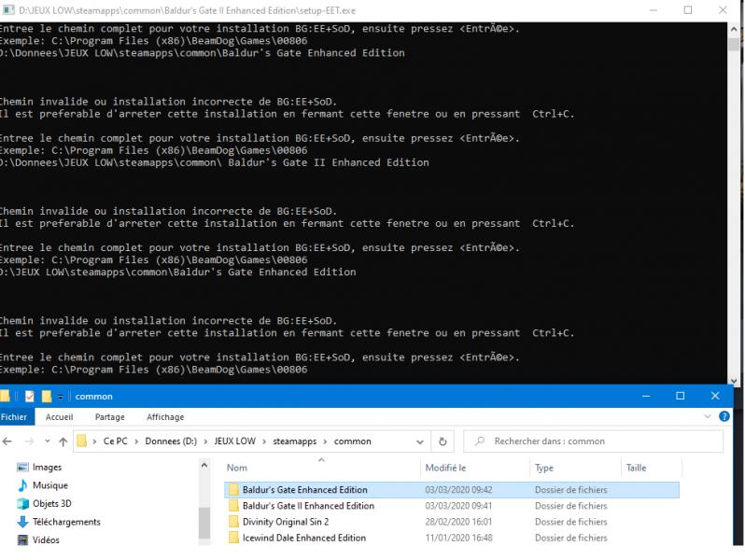The width and height of the screenshot is (745, 560).
Task: Expand the chevron after 'JEUX LOW' breadcrumb
Action: pyautogui.click(x=264, y=441)
